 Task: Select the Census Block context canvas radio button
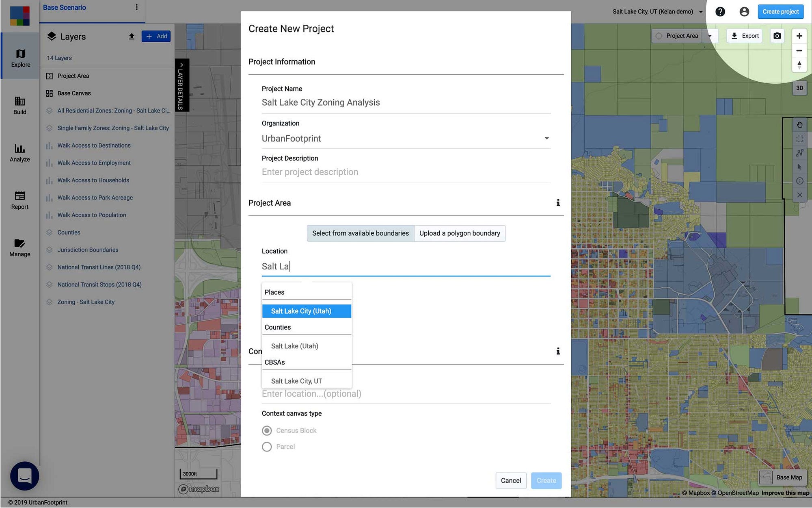point(267,430)
